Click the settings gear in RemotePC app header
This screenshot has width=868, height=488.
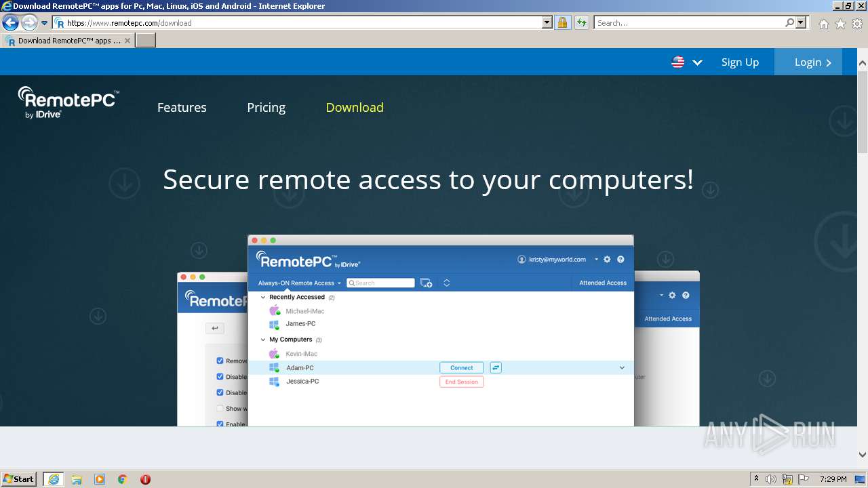point(607,260)
